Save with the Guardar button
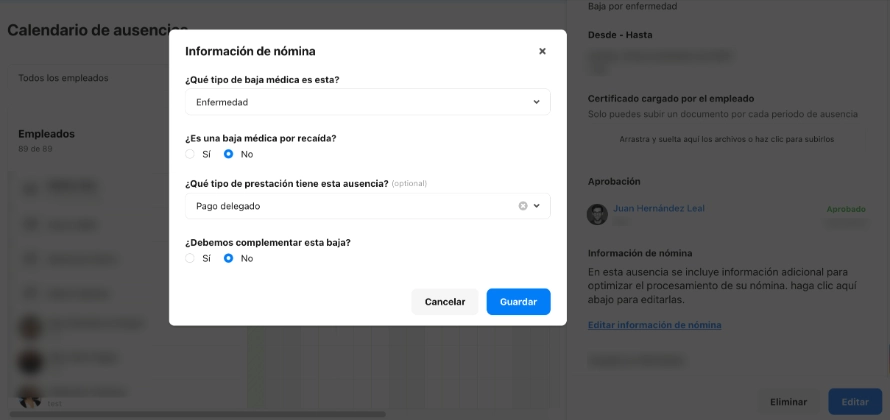Viewport: 890px width, 420px height. click(x=518, y=302)
